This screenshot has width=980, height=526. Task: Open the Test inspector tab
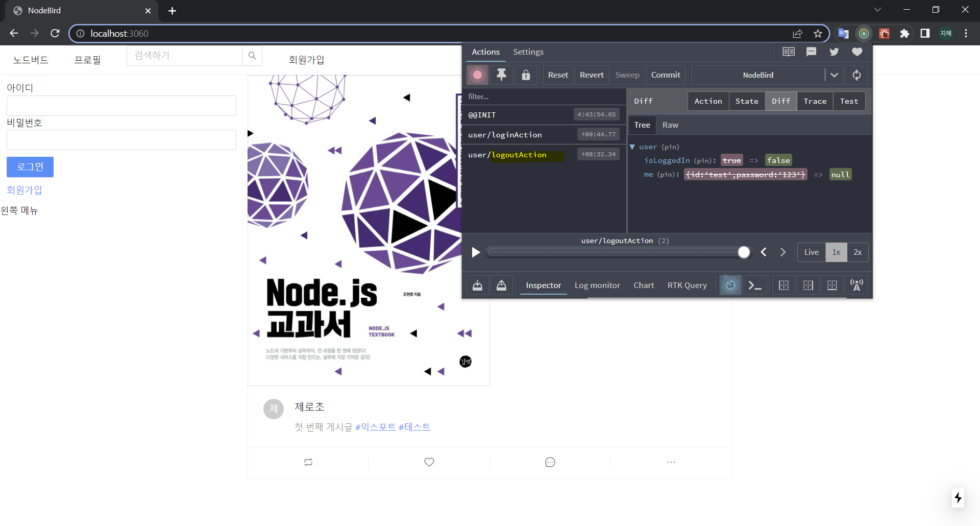[849, 101]
